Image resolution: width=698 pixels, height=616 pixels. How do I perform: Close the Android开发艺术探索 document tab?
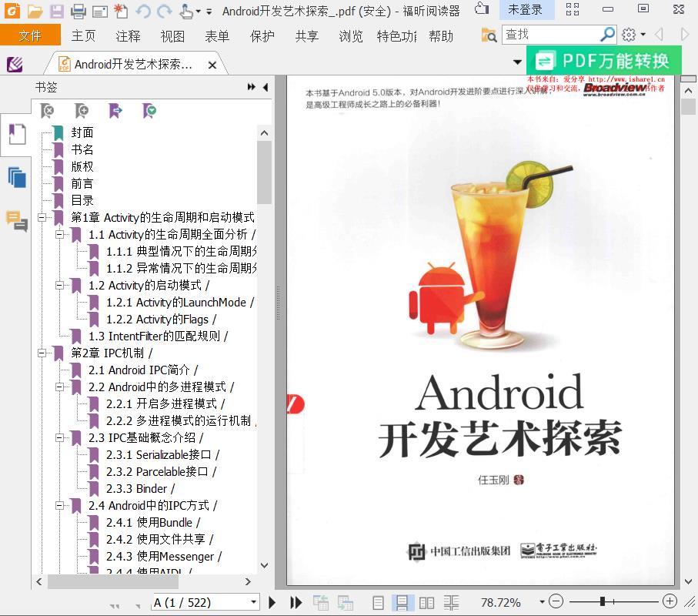212,65
